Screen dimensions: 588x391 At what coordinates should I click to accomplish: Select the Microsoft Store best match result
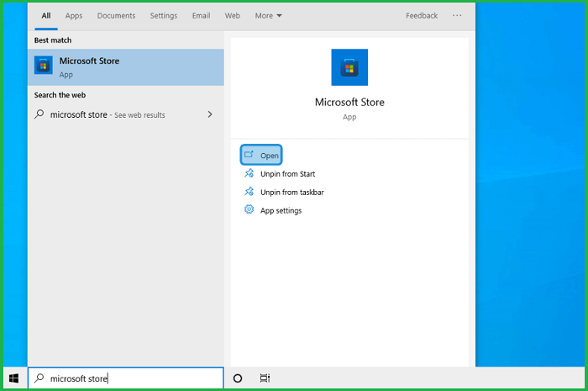126,67
